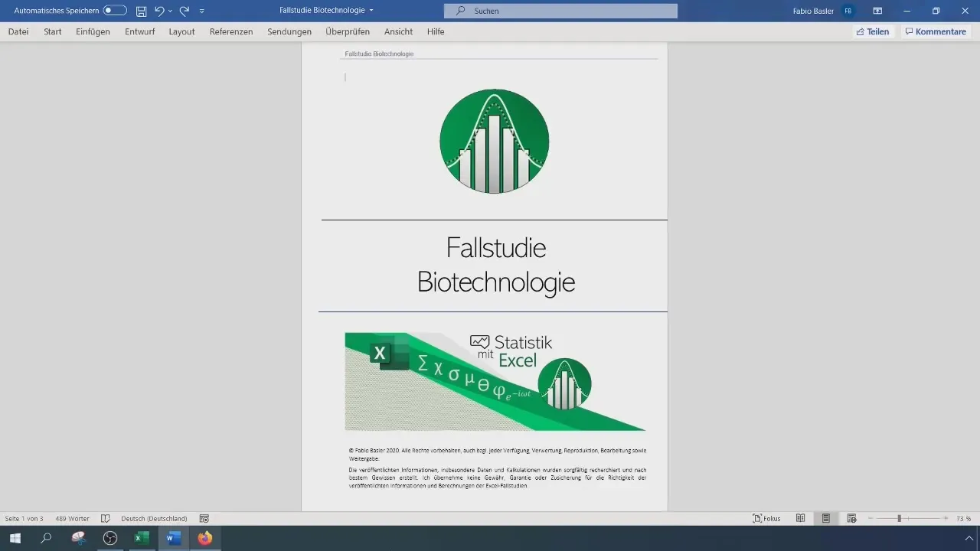The image size is (980, 551).
Task: Select the green bell-curve logo image
Action: [x=495, y=141]
